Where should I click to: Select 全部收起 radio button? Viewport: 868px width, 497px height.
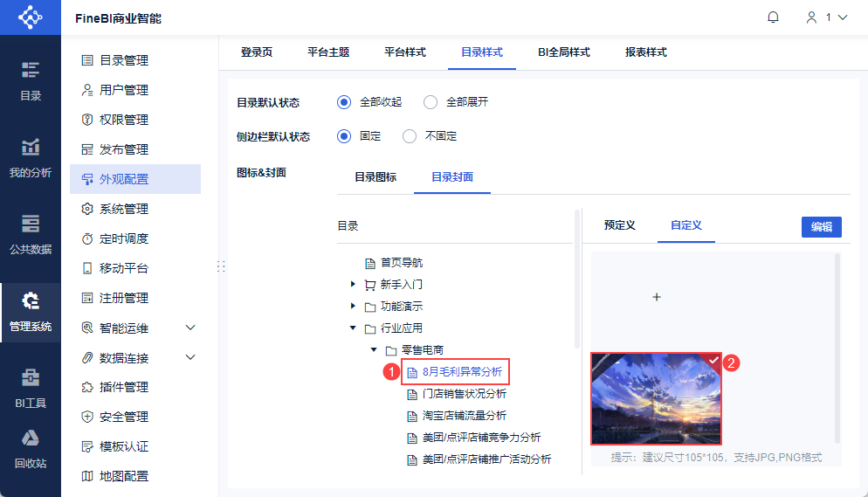point(344,102)
